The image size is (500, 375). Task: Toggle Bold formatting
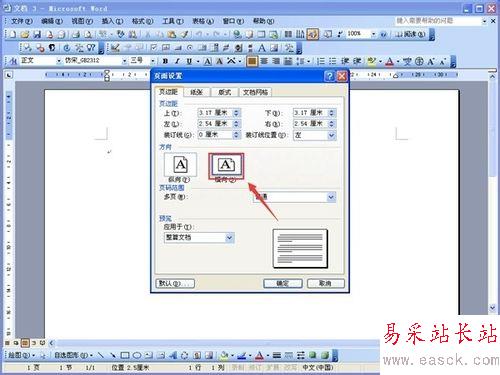[165, 61]
